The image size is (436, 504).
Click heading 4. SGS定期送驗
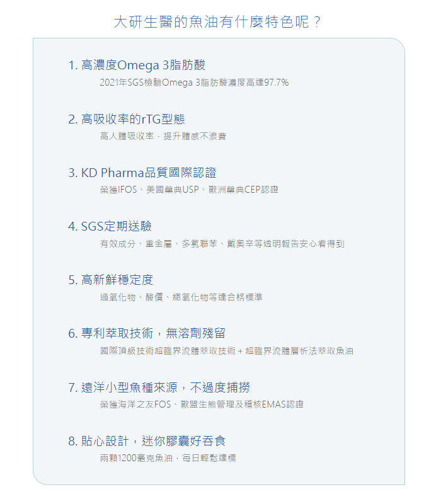pos(110,226)
